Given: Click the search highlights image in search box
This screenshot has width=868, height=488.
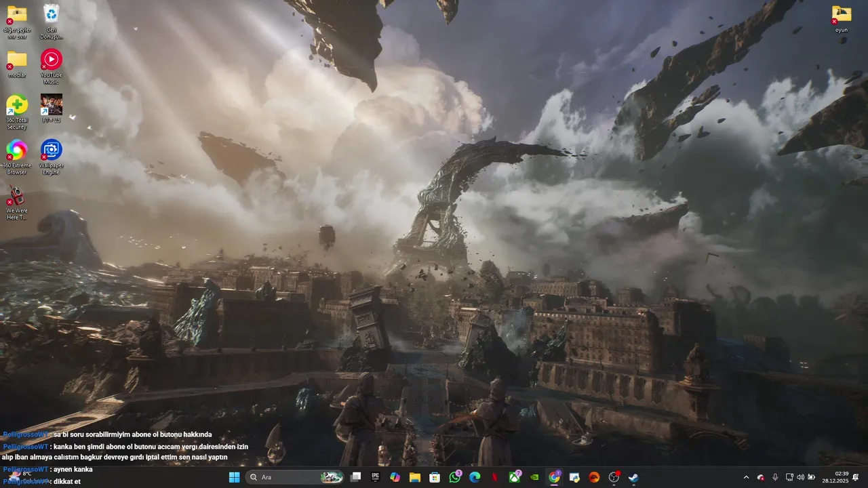Looking at the screenshot, I should tap(332, 477).
